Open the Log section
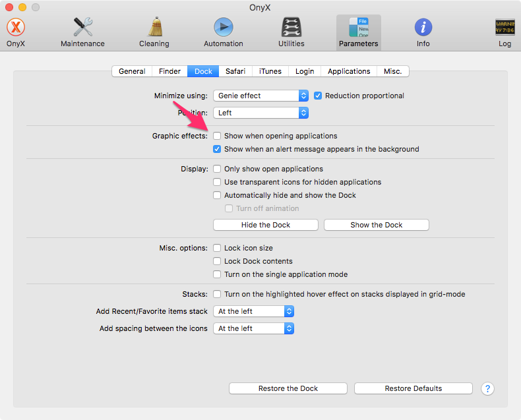This screenshot has width=521, height=420. point(505,32)
